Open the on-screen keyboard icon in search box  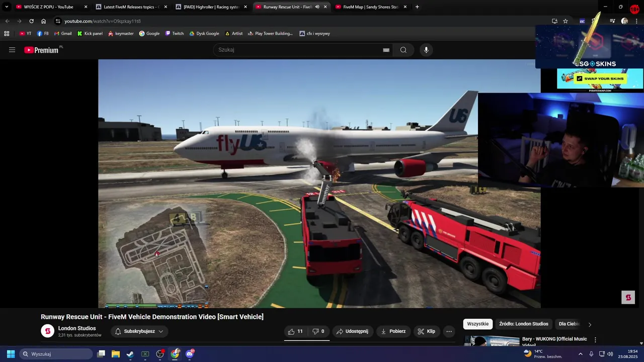pyautogui.click(x=386, y=50)
